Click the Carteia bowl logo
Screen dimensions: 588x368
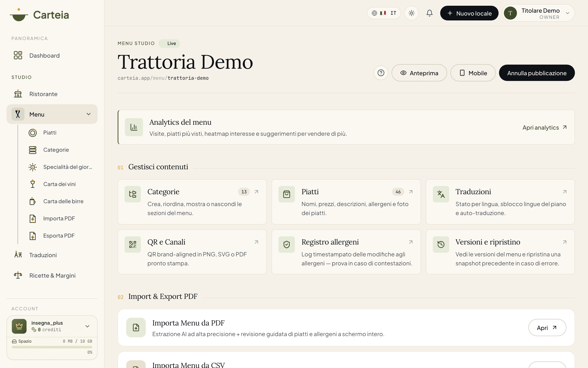pyautogui.click(x=19, y=15)
